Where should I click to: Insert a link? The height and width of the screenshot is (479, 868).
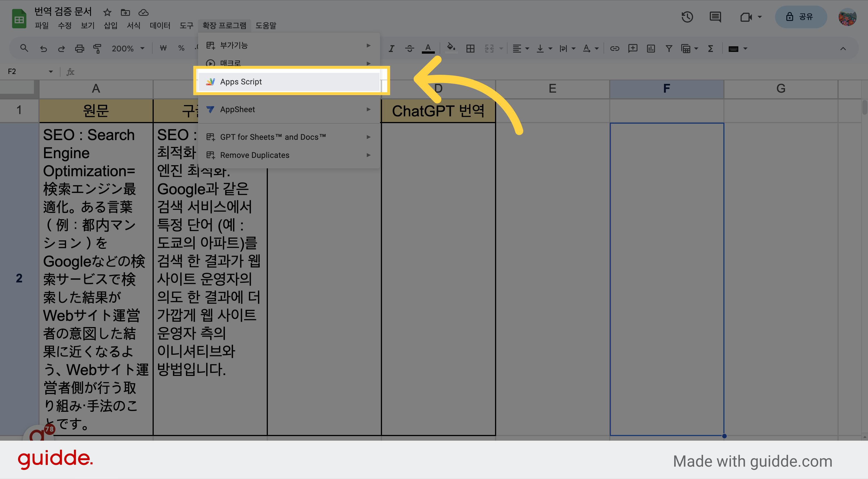[615, 49]
